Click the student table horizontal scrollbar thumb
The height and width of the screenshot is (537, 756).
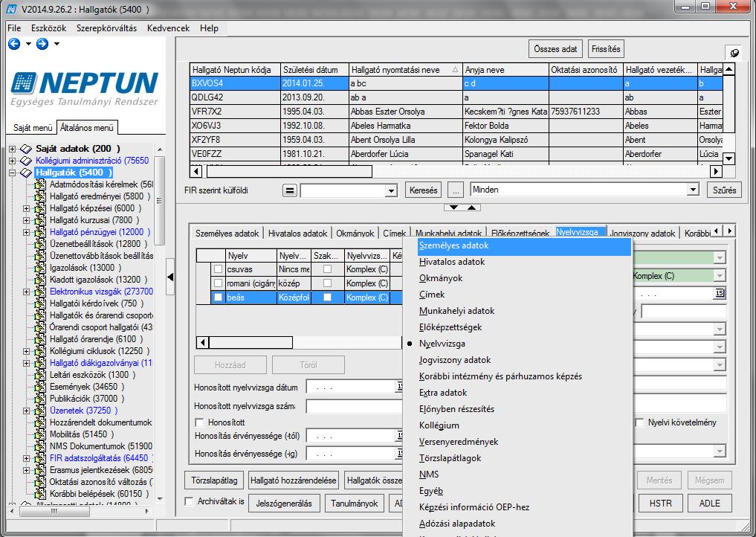tap(289, 171)
